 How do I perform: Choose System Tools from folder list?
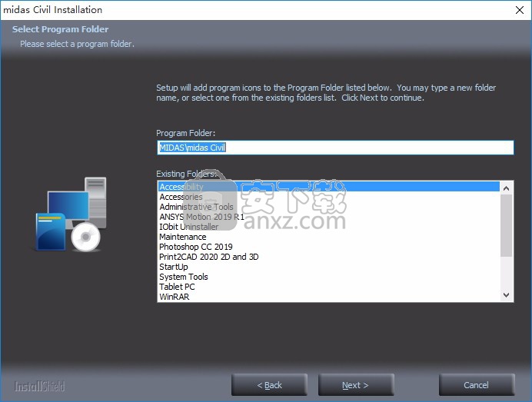click(x=183, y=277)
